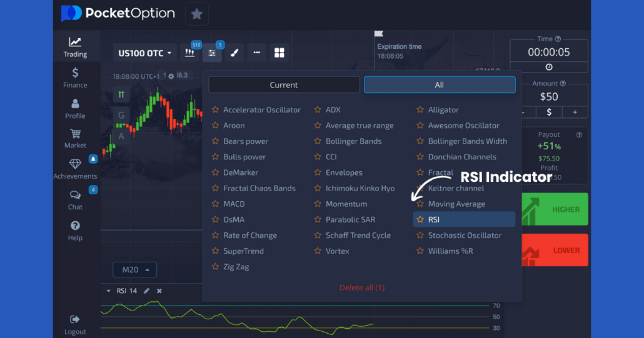This screenshot has height=338, width=644.
Task: Favorite the Bollinger Bands star
Action: [x=318, y=141]
